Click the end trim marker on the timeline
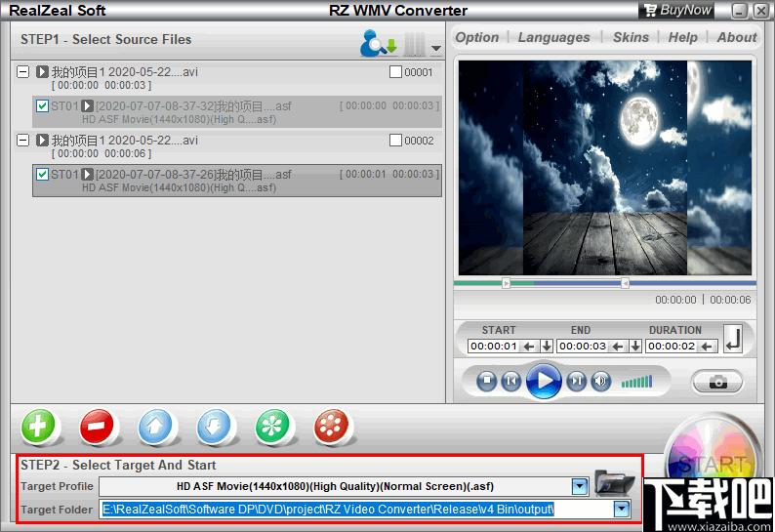This screenshot has width=775, height=532. click(625, 283)
